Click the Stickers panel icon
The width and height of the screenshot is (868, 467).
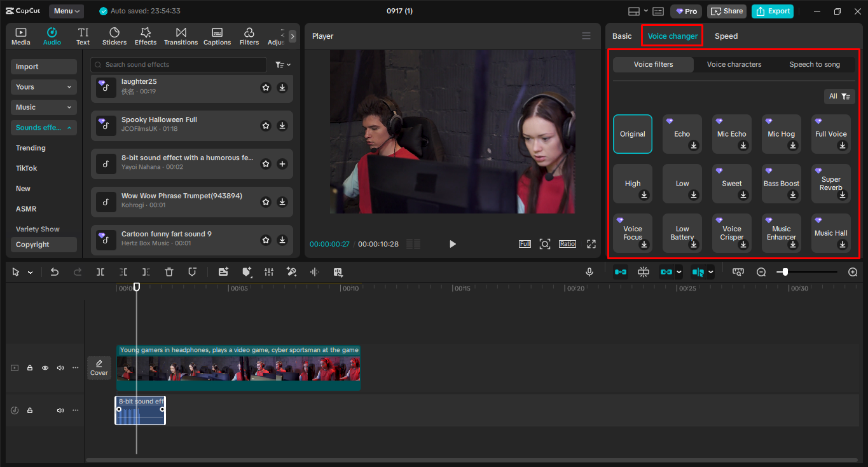(x=114, y=36)
